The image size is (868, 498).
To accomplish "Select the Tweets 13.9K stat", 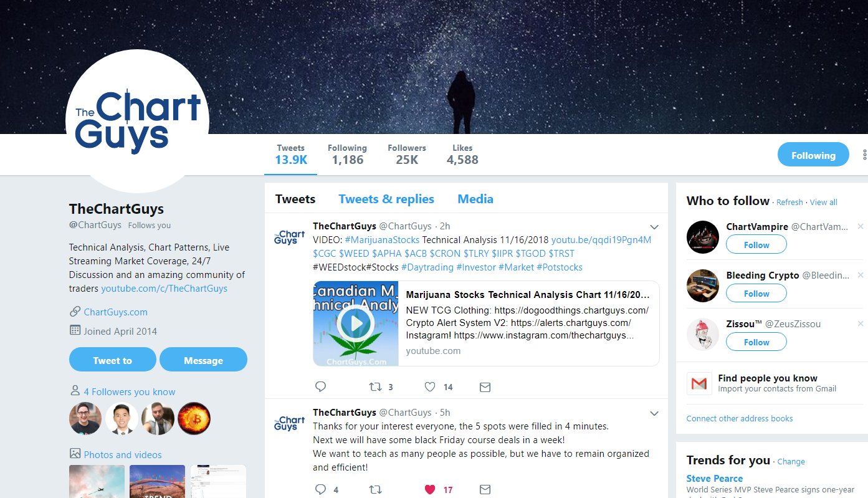I will tap(291, 155).
